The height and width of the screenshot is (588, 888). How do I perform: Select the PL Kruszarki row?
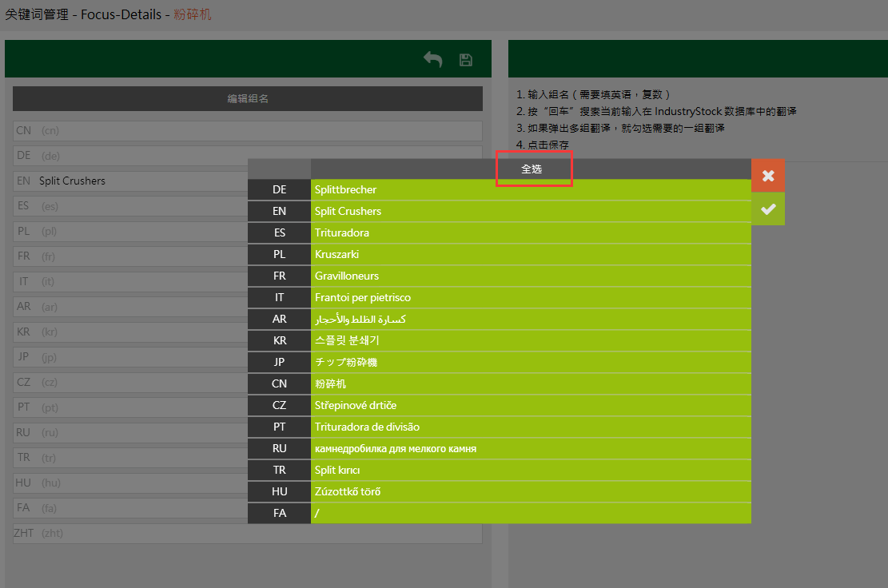531,255
